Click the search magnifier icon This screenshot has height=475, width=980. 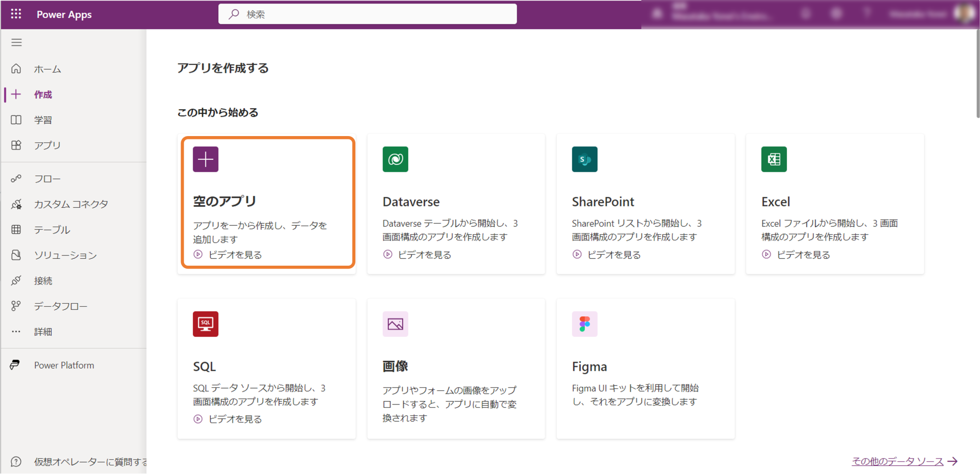coord(234,14)
